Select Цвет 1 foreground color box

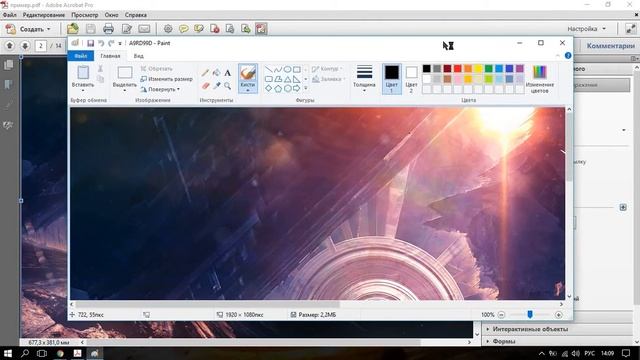pos(391,79)
